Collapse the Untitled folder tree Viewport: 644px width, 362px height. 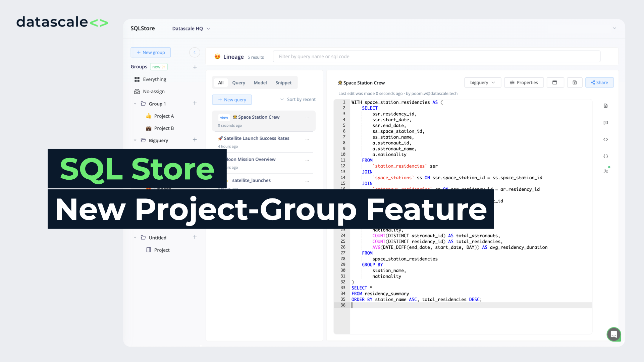pos(135,238)
